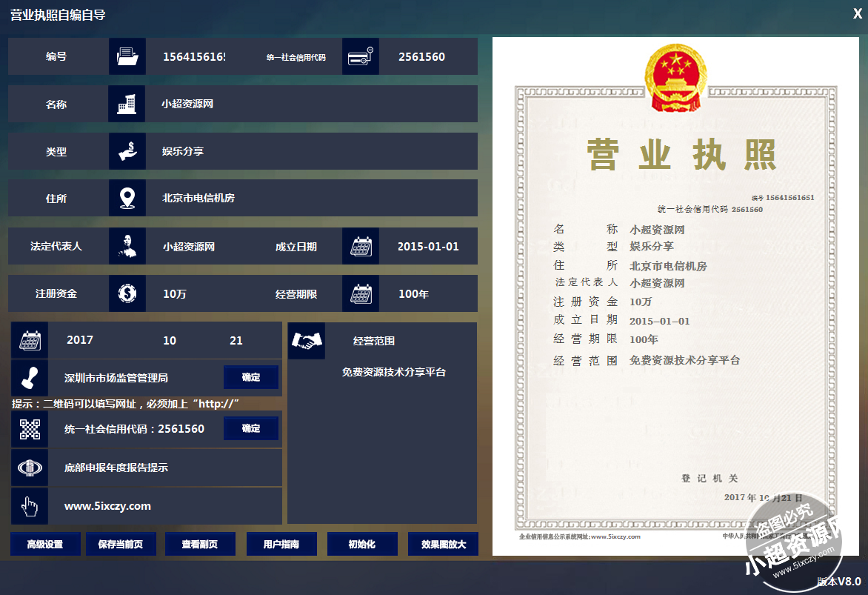The height and width of the screenshot is (595, 868).
Task: Click the 编号 label
Action: (56, 56)
